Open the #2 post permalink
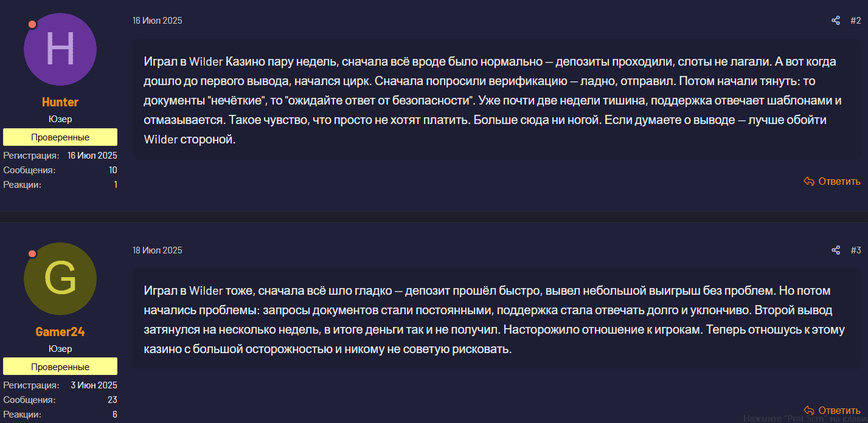Image resolution: width=868 pixels, height=423 pixels. click(x=855, y=21)
